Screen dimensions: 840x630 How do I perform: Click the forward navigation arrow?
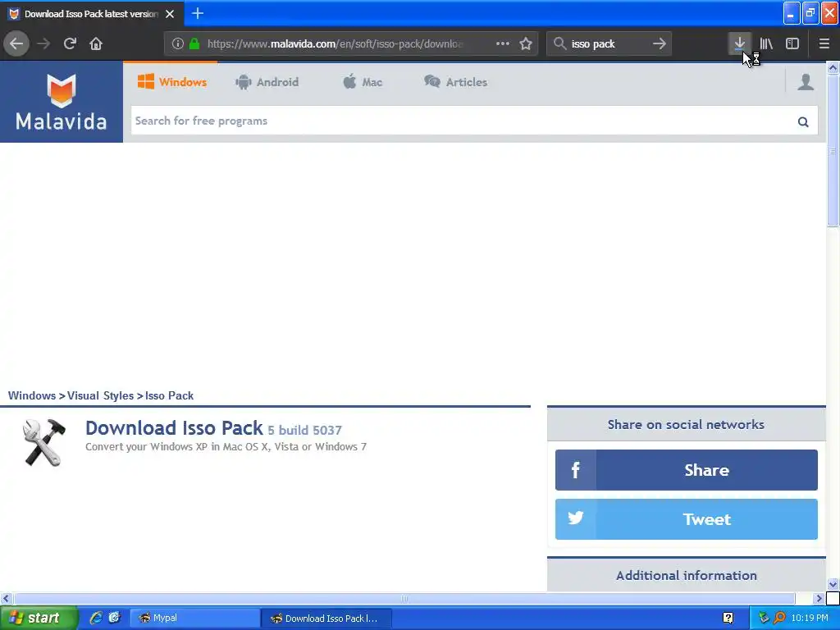point(43,43)
